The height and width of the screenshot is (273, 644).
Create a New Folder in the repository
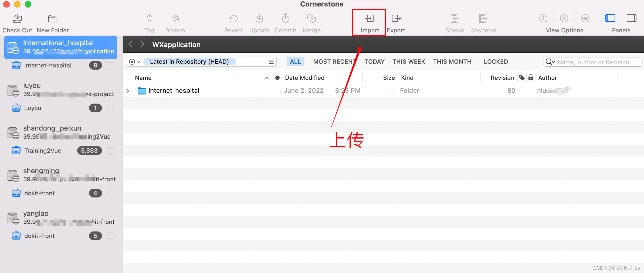pyautogui.click(x=52, y=22)
